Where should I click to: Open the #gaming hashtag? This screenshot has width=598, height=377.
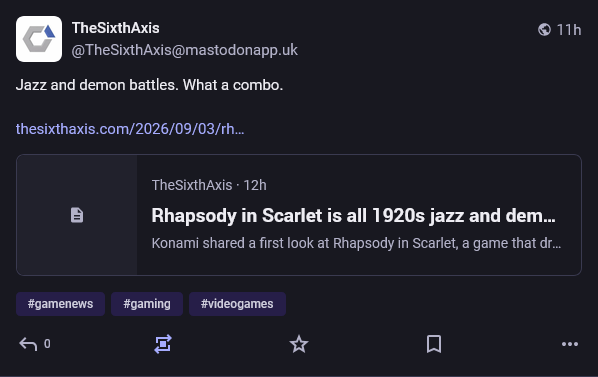point(147,304)
